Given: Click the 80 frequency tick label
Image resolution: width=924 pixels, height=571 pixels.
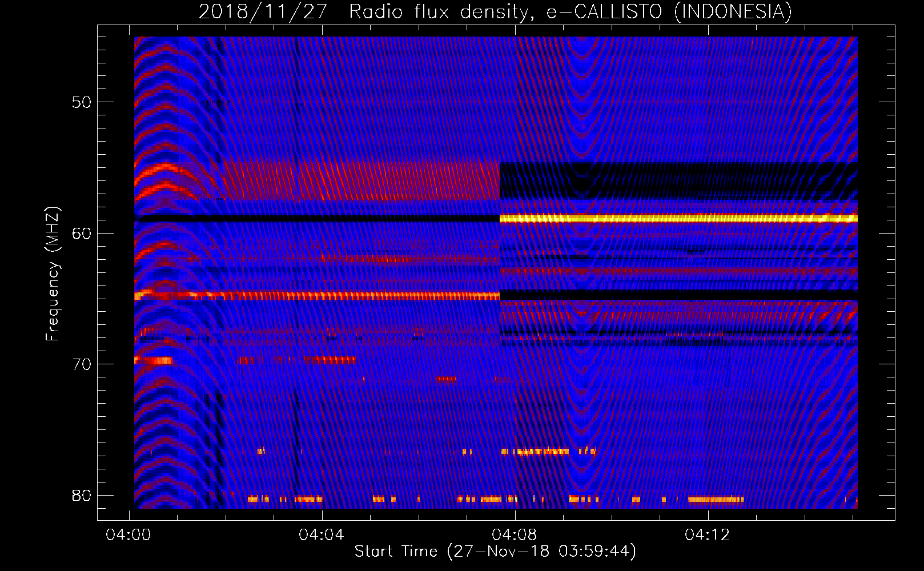Looking at the screenshot, I should click(x=81, y=496).
